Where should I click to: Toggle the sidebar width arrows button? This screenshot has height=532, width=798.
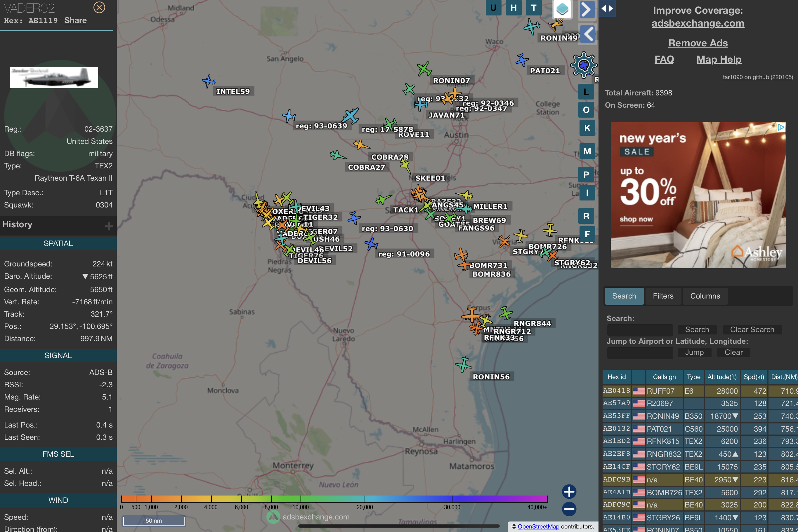[x=607, y=8]
